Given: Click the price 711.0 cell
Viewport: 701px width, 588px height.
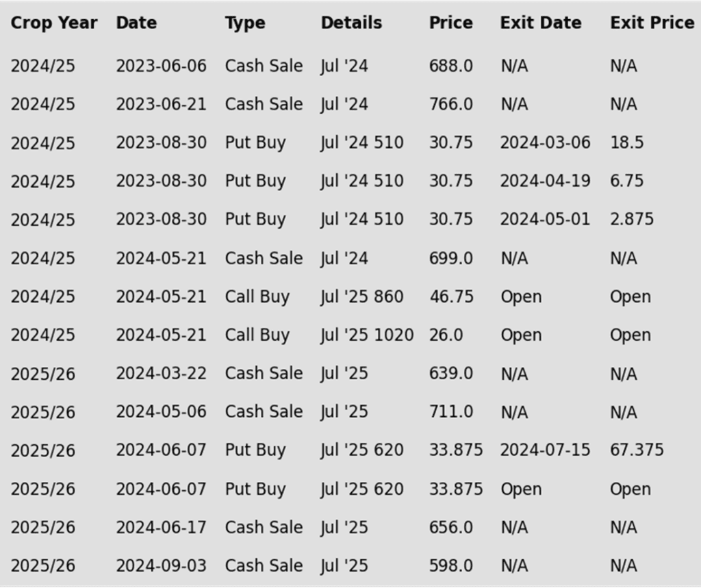Looking at the screenshot, I should 450,412.
